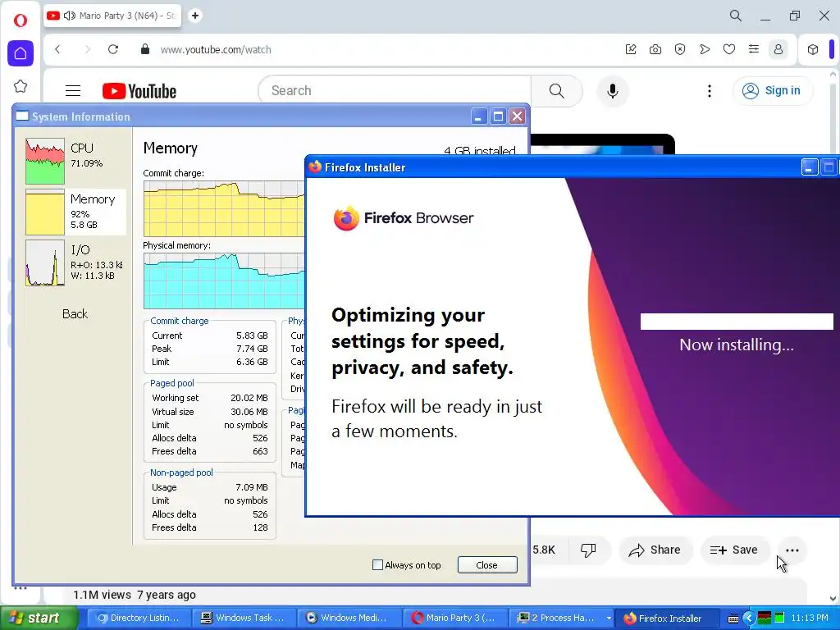Open the Opera main menu logo
Screen dimensions: 840x630
21,21
